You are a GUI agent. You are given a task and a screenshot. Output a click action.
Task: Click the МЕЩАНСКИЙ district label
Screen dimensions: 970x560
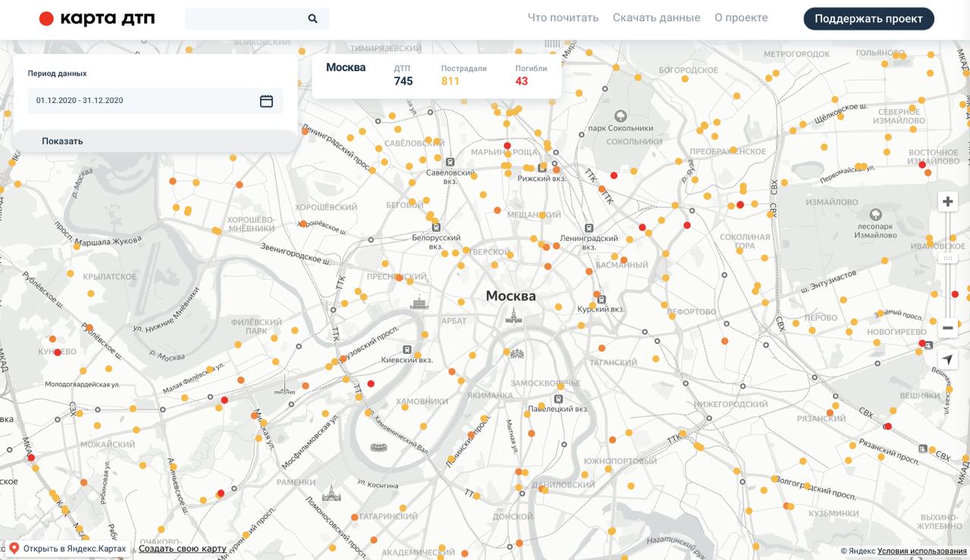click(533, 214)
